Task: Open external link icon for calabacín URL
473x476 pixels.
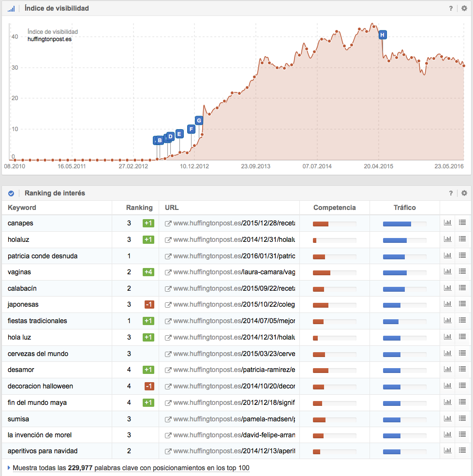Action: (x=168, y=289)
